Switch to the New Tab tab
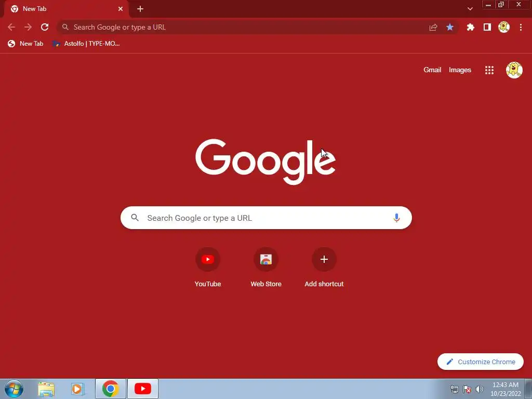Viewport: 532px width, 399px height. 66,9
